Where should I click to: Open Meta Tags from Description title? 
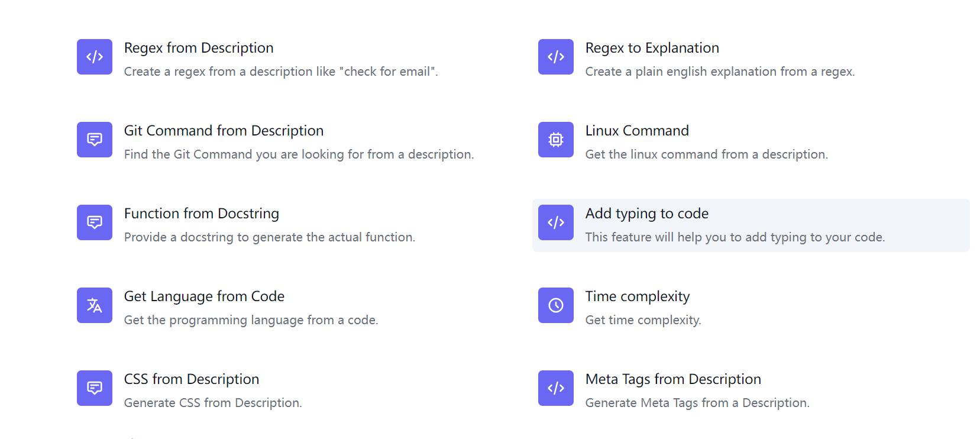pyautogui.click(x=673, y=379)
